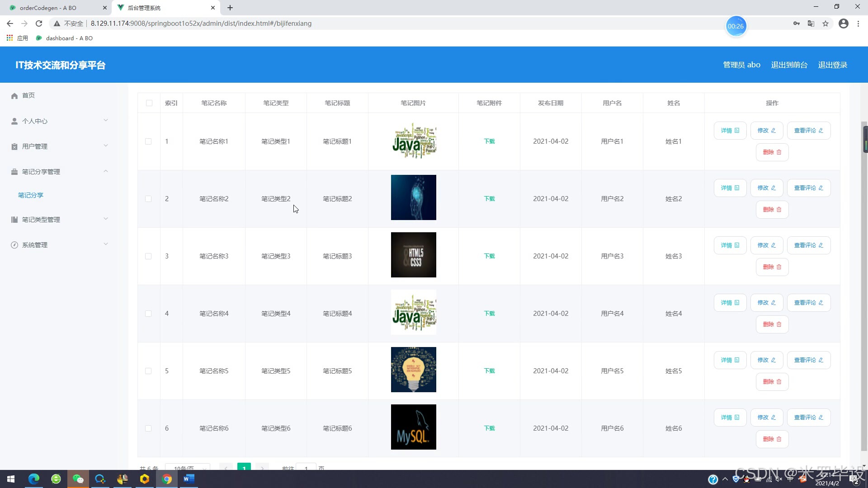Viewport: 868px width, 488px height.
Task: Select the 笔记分享 submenu item
Action: click(x=31, y=195)
